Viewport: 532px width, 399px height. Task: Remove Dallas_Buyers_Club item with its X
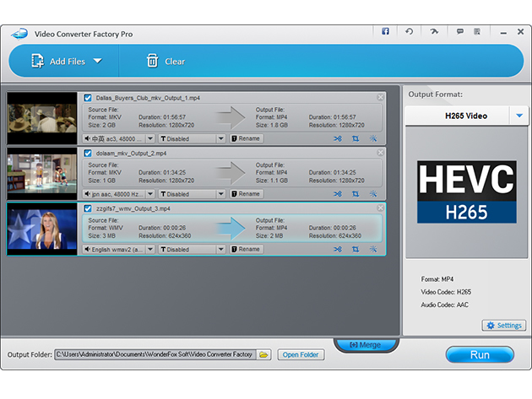(x=380, y=97)
